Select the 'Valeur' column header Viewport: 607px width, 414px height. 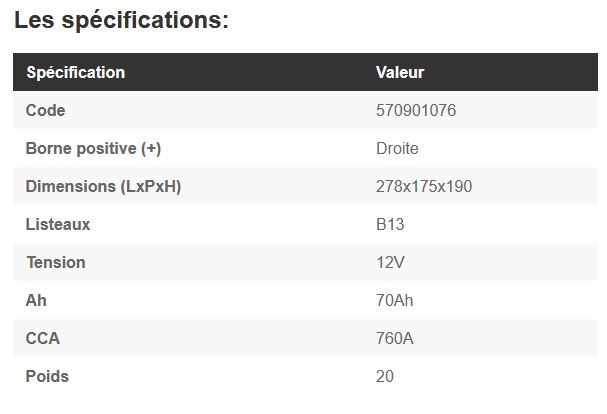coord(400,72)
